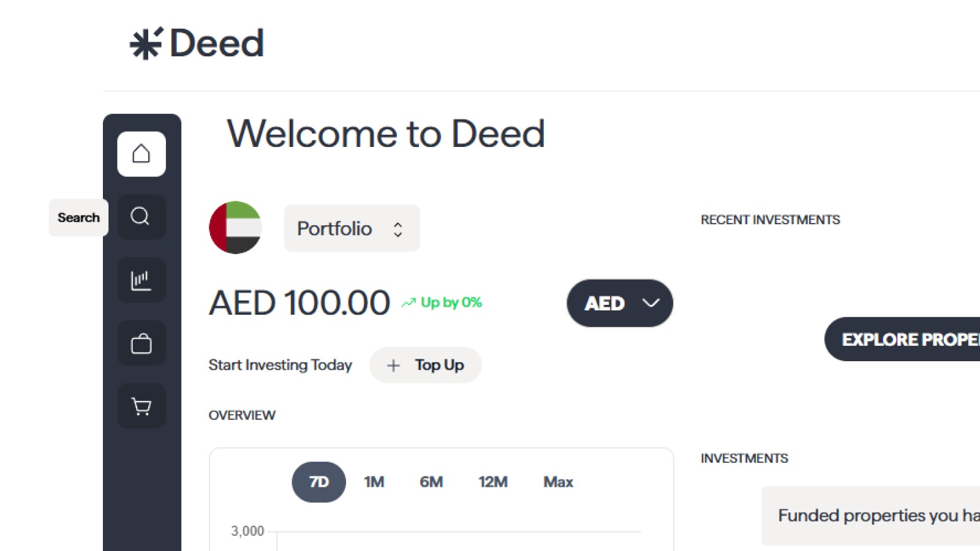Image resolution: width=980 pixels, height=551 pixels.
Task: Click the plus icon inside Top Up
Action: click(394, 365)
